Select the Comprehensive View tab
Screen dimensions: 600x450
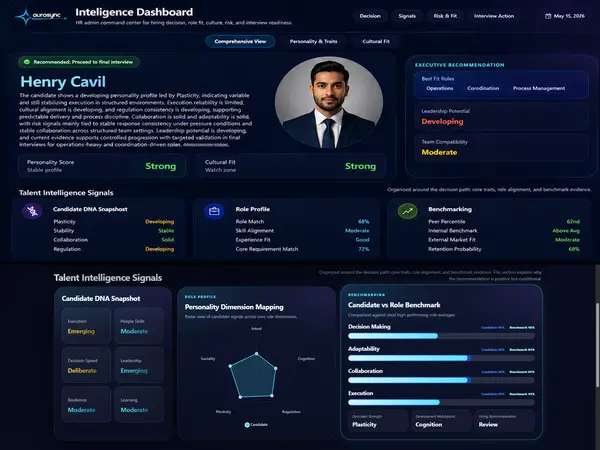240,41
